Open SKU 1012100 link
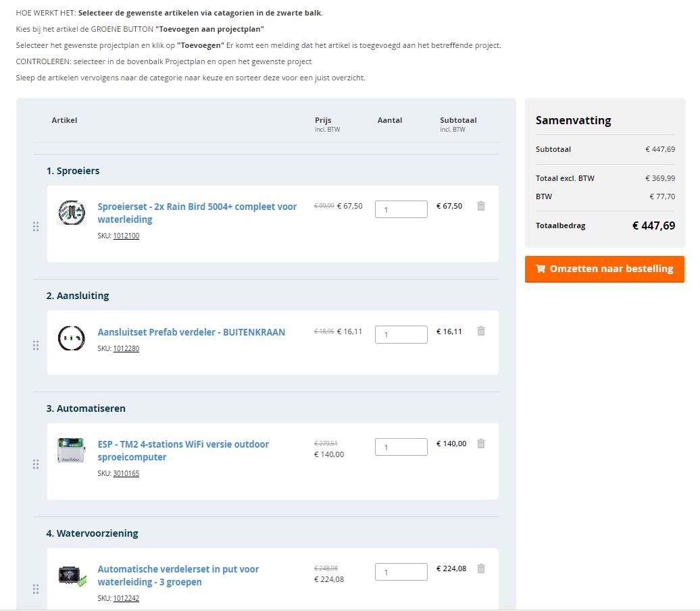 click(127, 236)
